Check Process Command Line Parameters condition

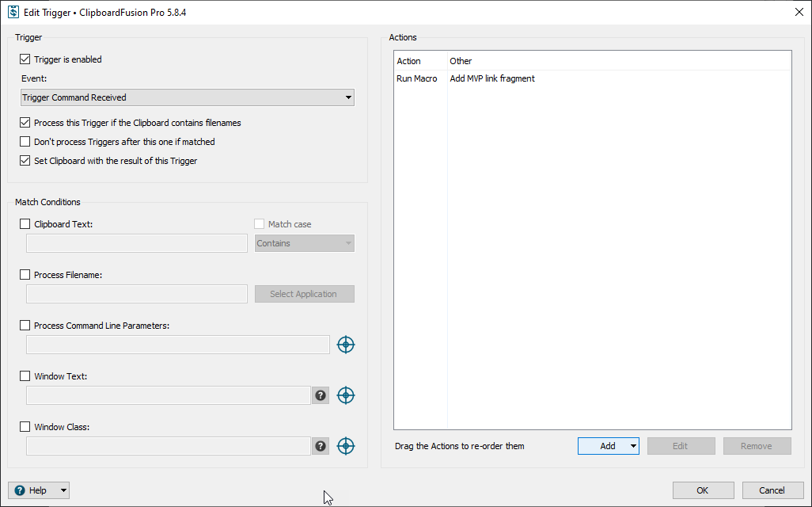(x=25, y=326)
